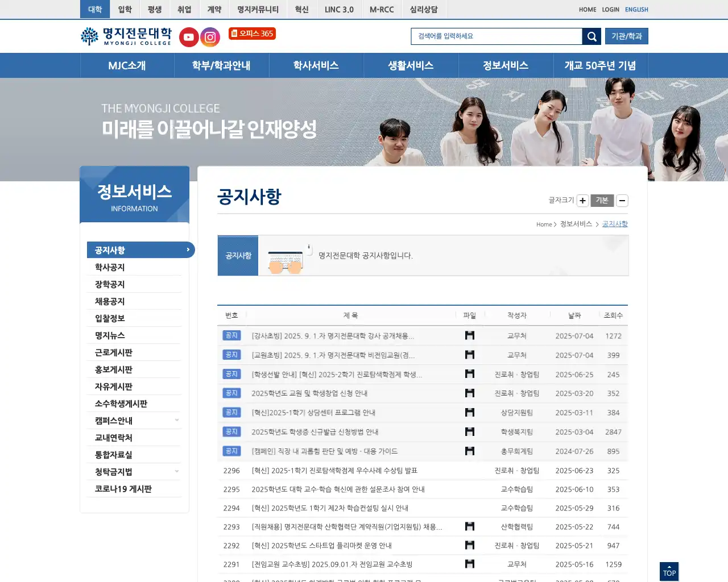Focus the search input field
728x582 pixels.
click(x=497, y=36)
